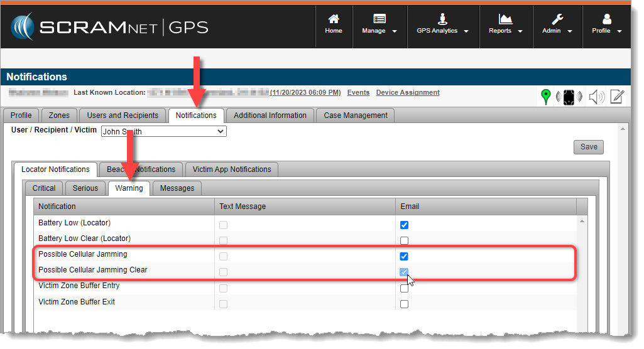The height and width of the screenshot is (349, 644).
Task: Click the speaker sound icon
Action: 596,97
